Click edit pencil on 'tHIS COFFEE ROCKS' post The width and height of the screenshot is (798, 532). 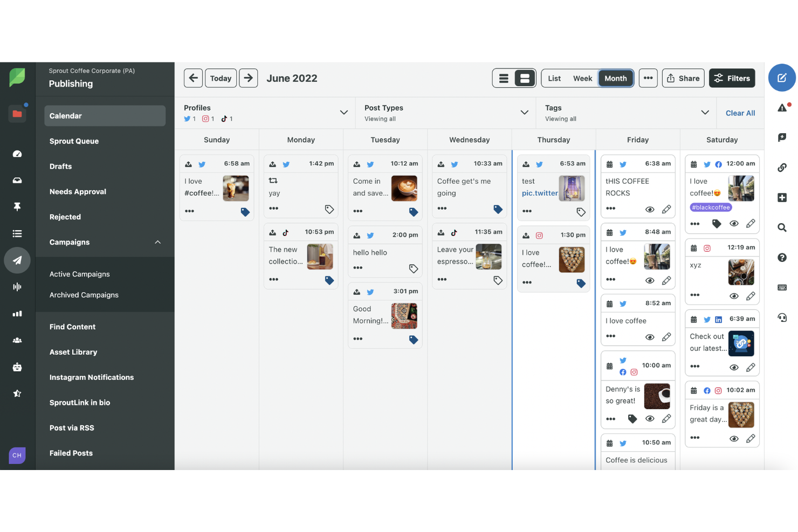click(x=666, y=209)
